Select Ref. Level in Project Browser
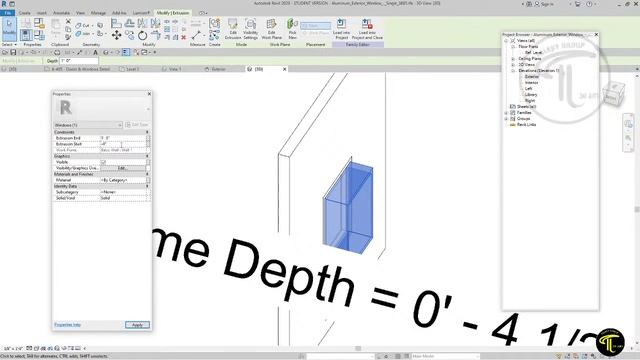 [533, 53]
